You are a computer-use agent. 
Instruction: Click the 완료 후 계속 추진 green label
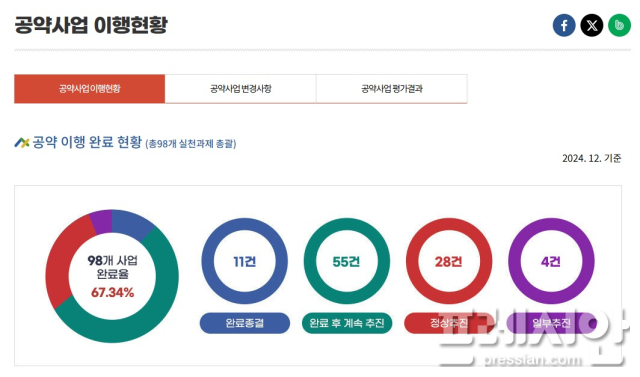tap(347, 323)
